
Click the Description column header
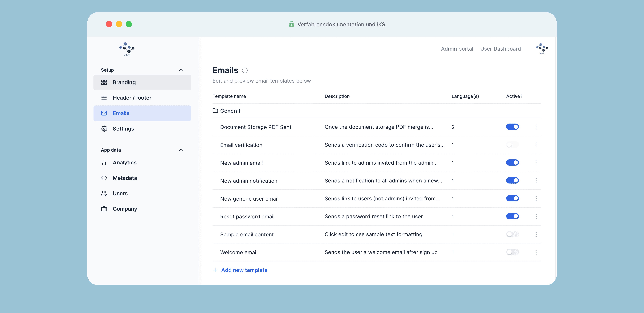pos(337,96)
